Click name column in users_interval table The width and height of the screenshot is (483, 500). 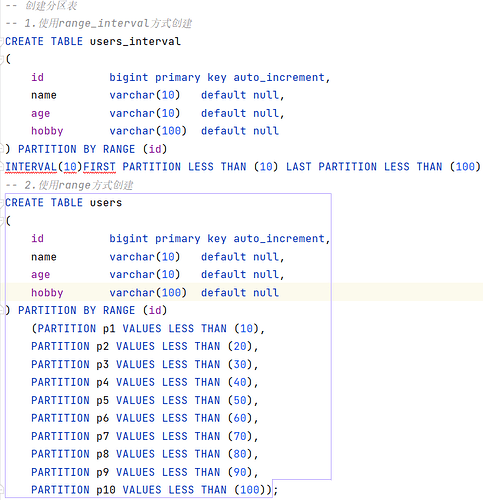pyautogui.click(x=44, y=95)
